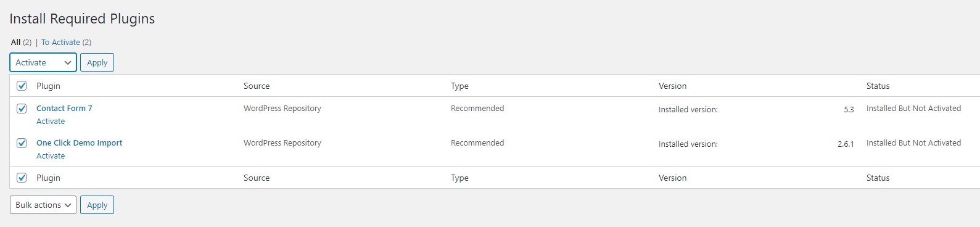Click the bottom Apply button
The width and height of the screenshot is (980, 227).
(x=97, y=205)
